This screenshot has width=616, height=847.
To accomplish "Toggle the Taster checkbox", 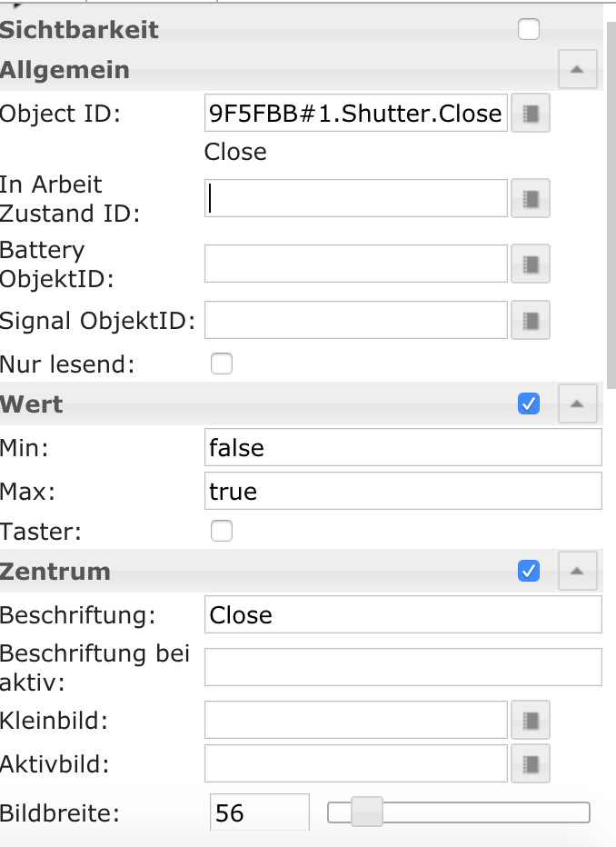I will pos(222,531).
